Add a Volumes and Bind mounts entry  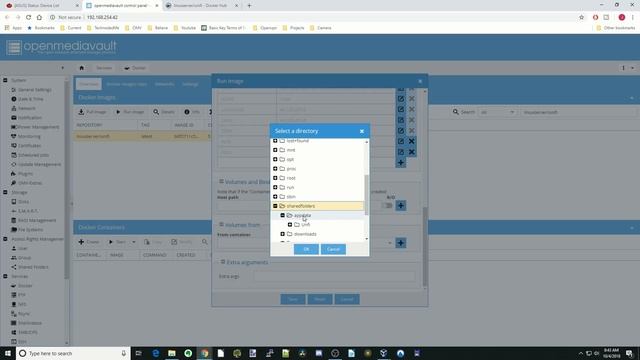click(401, 206)
